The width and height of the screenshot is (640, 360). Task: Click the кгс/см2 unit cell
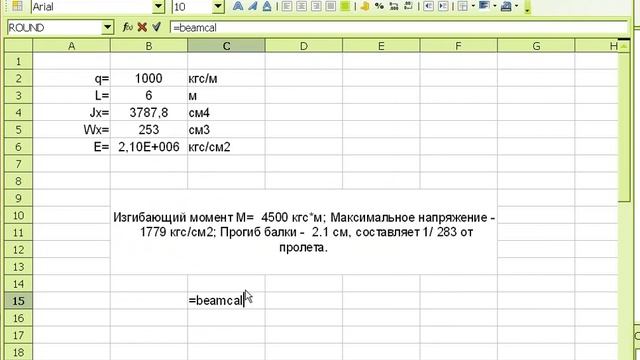[x=226, y=147]
